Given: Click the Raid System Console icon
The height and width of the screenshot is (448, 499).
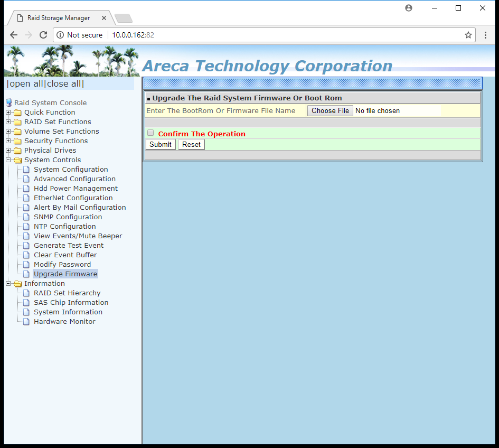Looking at the screenshot, I should (9, 102).
